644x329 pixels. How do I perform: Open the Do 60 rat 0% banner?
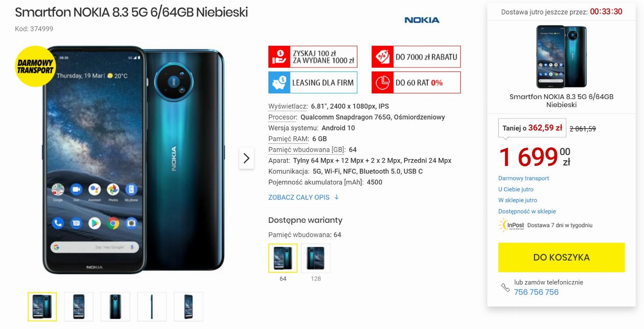tap(416, 83)
